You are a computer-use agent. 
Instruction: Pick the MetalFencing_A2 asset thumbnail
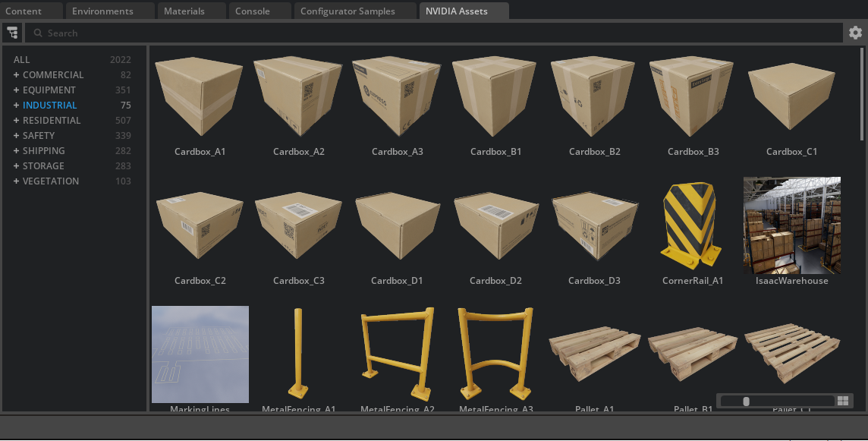[397, 354]
